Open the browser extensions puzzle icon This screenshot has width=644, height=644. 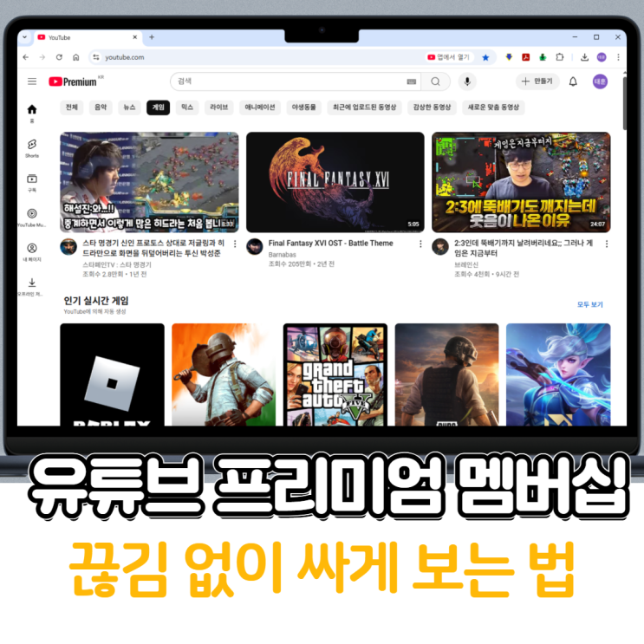tap(559, 57)
